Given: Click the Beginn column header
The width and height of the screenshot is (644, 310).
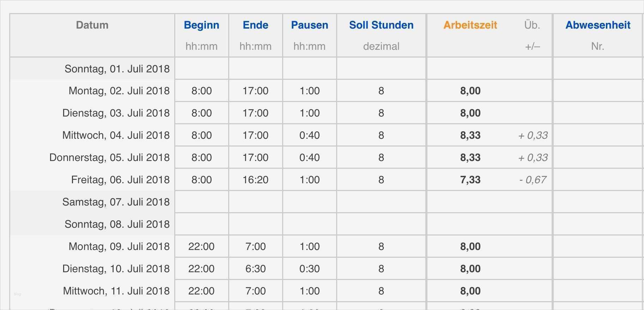Looking at the screenshot, I should (x=201, y=25).
